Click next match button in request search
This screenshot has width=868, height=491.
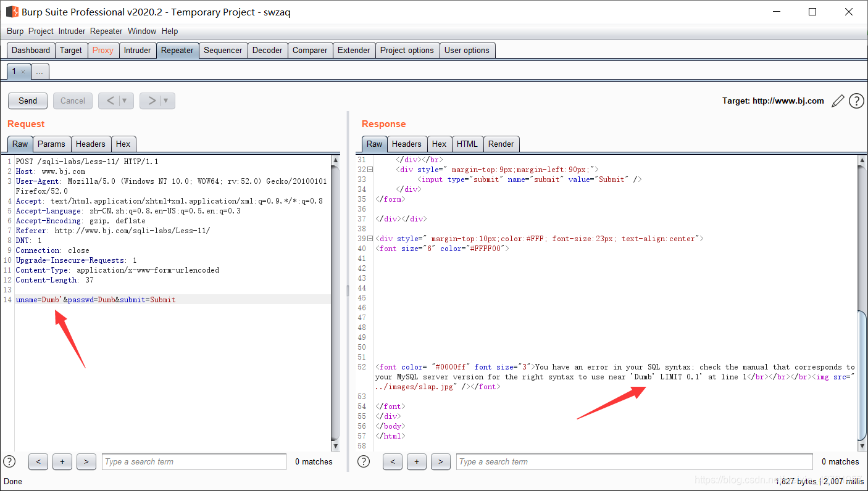click(x=86, y=461)
